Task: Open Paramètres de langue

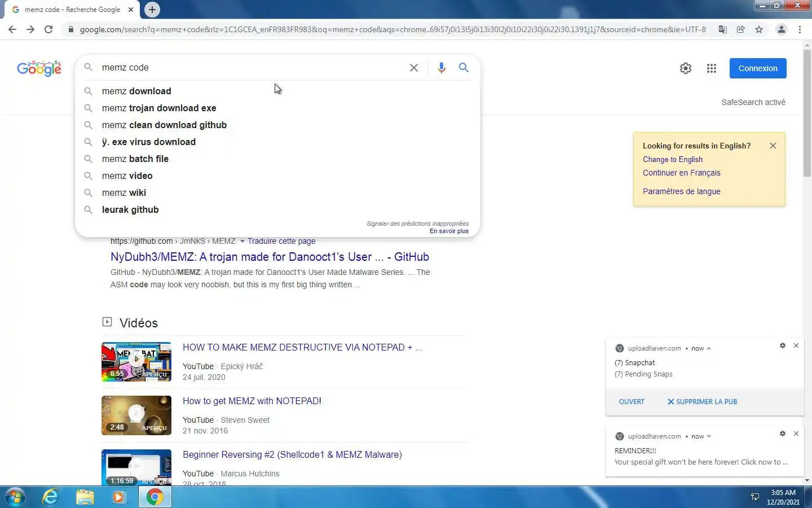Action: (681, 191)
